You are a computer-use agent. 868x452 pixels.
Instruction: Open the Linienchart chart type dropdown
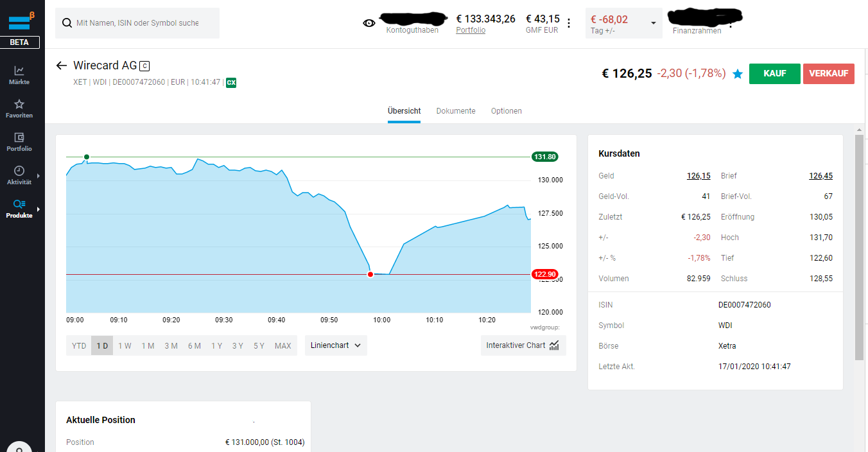coord(335,345)
